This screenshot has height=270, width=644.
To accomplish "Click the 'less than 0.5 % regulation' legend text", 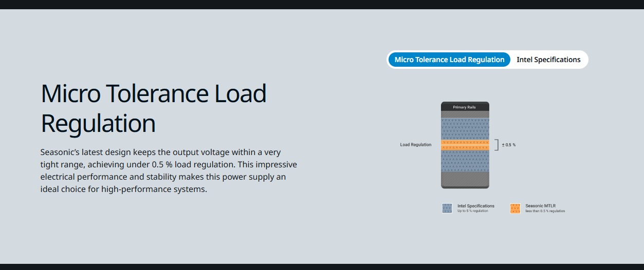I will [x=545, y=211].
